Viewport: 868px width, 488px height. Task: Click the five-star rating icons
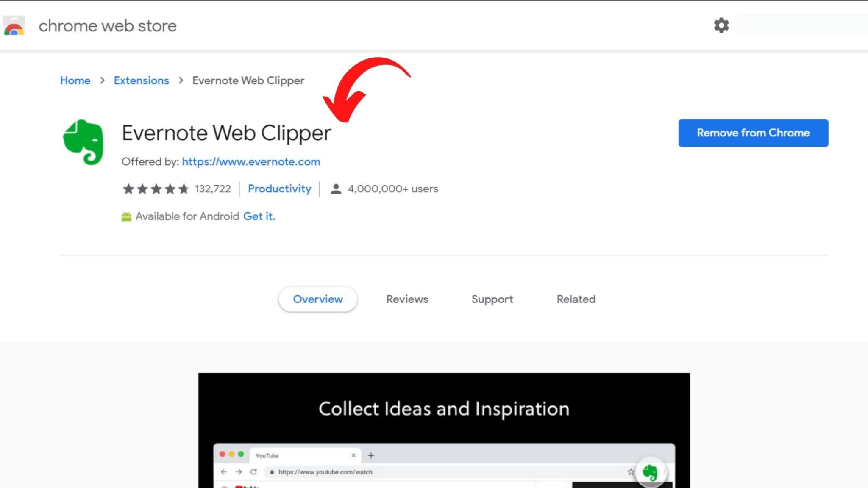tap(156, 189)
